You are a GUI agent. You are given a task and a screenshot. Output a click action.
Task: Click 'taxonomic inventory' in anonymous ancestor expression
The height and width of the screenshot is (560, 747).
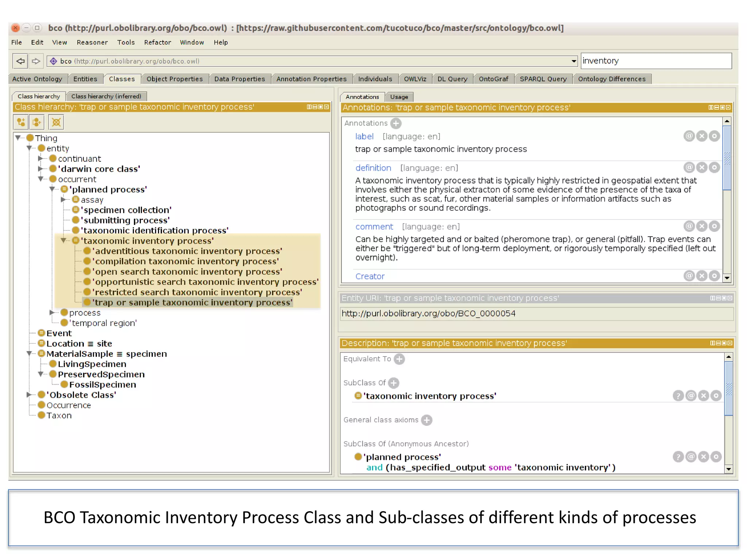coord(563,467)
